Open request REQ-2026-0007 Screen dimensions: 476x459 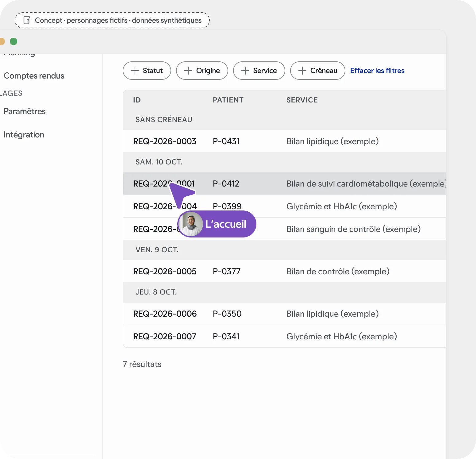click(165, 337)
